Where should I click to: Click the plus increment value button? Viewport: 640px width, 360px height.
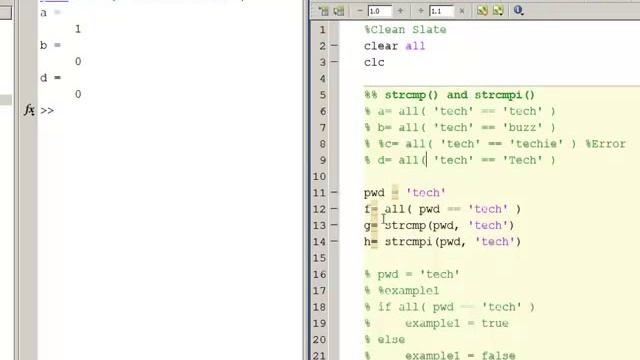[400, 11]
